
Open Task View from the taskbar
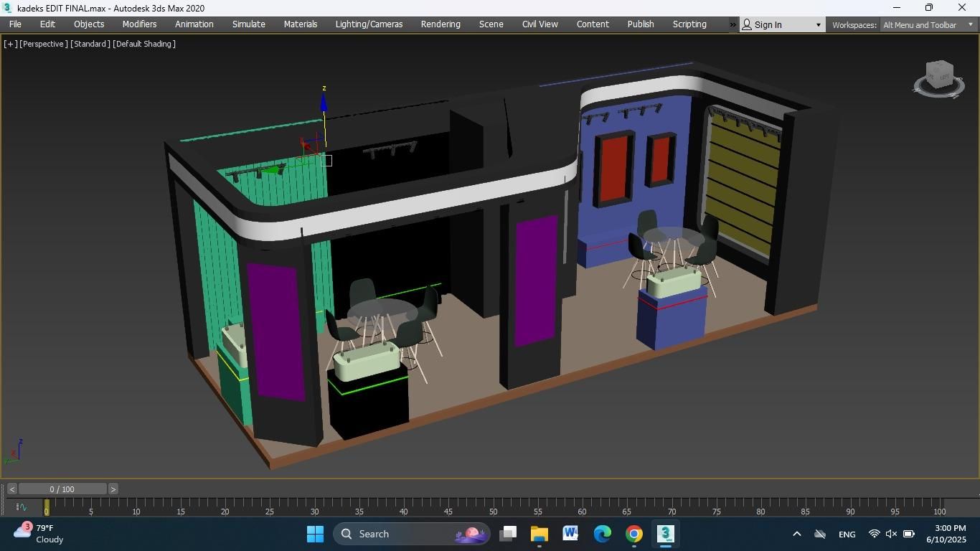tap(509, 534)
